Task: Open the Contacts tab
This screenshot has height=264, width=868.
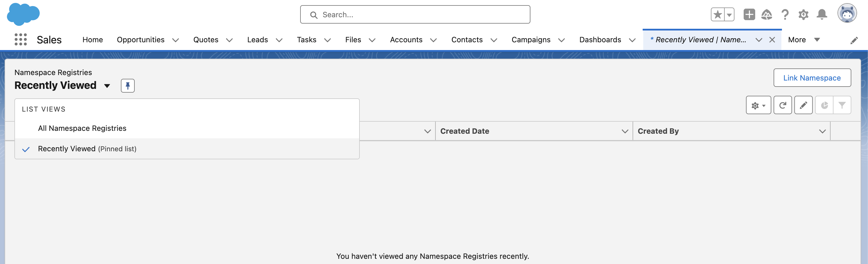Action: coord(467,40)
